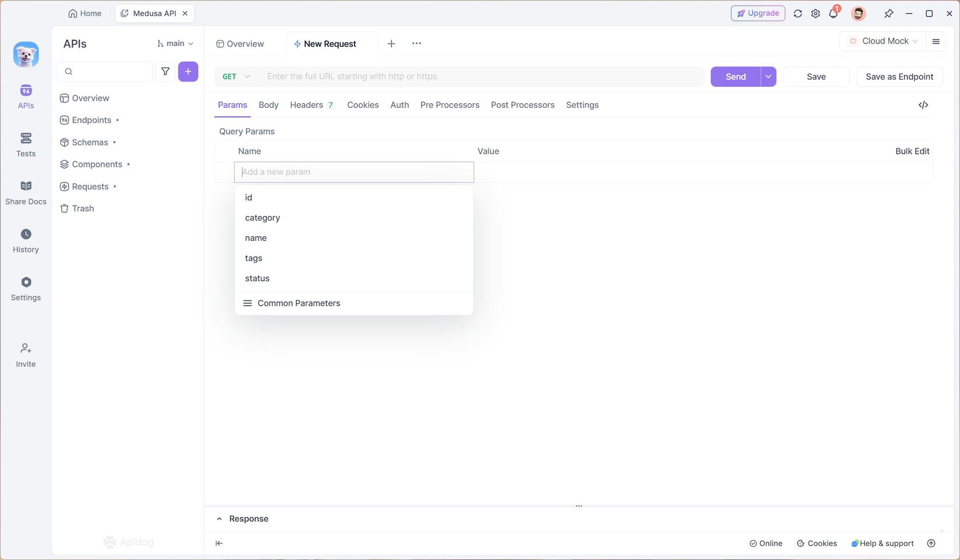Click the add new item icon in sidebar
The width and height of the screenshot is (960, 560).
click(x=187, y=71)
